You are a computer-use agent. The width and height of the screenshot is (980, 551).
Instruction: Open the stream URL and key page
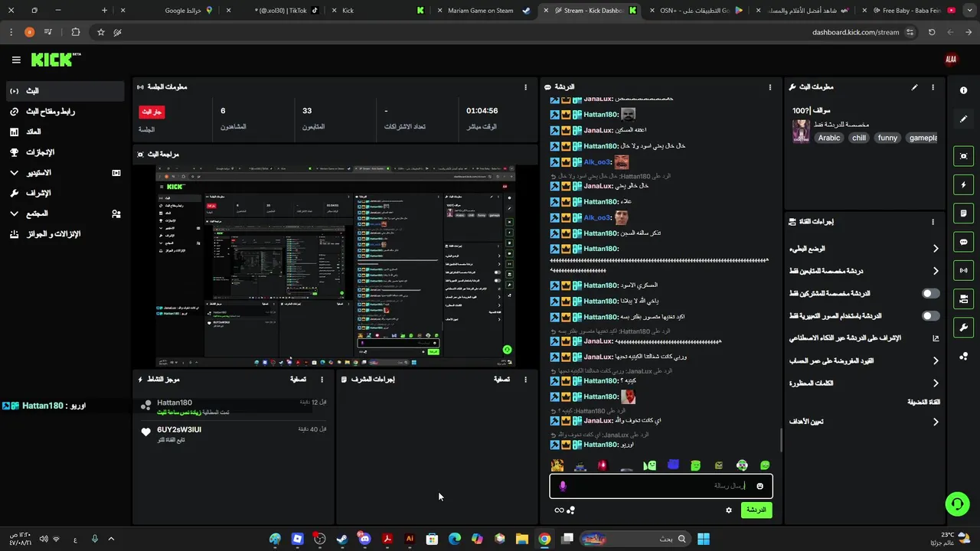65,112
